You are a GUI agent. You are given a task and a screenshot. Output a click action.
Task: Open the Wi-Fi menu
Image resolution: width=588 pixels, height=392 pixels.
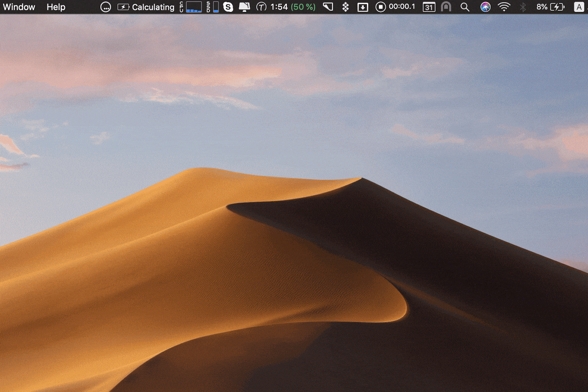coord(504,7)
